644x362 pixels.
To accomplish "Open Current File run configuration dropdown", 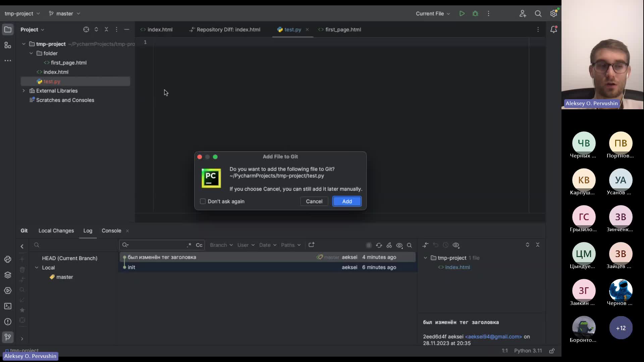I will [x=433, y=13].
